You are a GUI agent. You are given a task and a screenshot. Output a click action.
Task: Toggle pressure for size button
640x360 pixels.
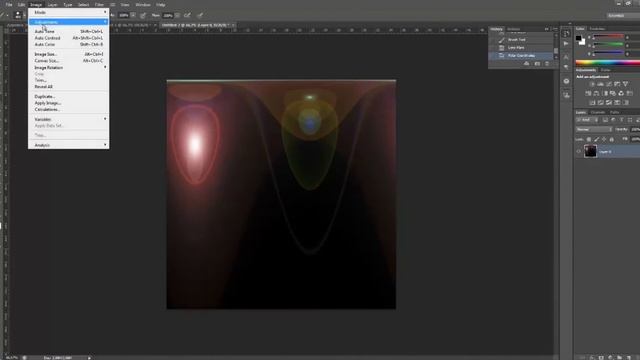[x=200, y=15]
